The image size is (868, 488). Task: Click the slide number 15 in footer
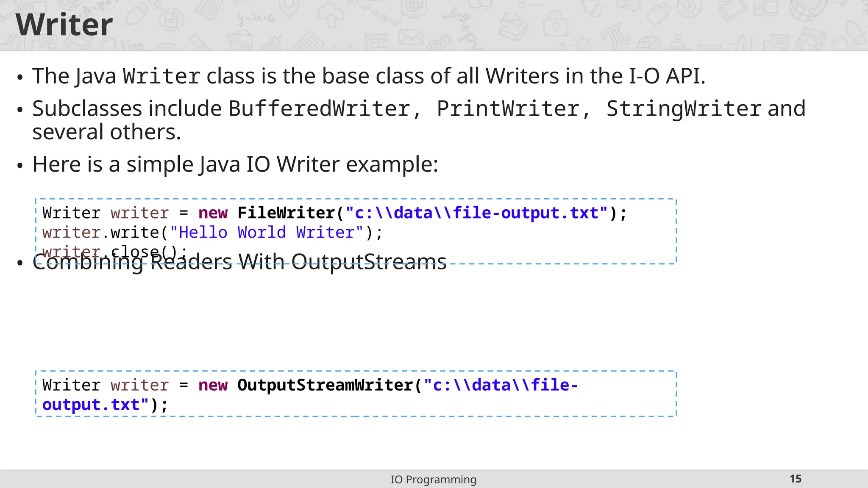click(x=795, y=479)
